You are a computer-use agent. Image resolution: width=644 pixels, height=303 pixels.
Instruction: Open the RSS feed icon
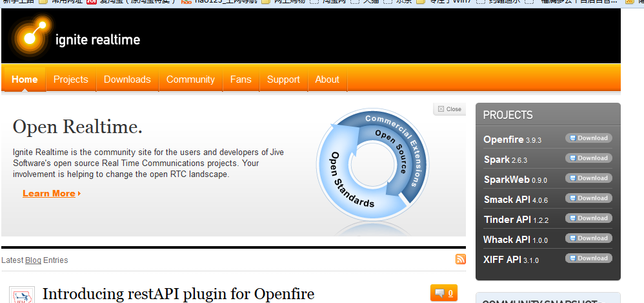460,259
